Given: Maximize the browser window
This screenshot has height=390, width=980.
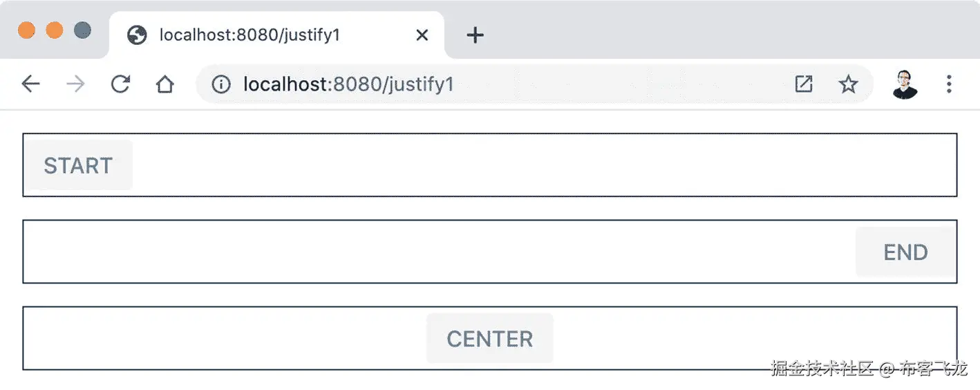Looking at the screenshot, I should (x=82, y=30).
